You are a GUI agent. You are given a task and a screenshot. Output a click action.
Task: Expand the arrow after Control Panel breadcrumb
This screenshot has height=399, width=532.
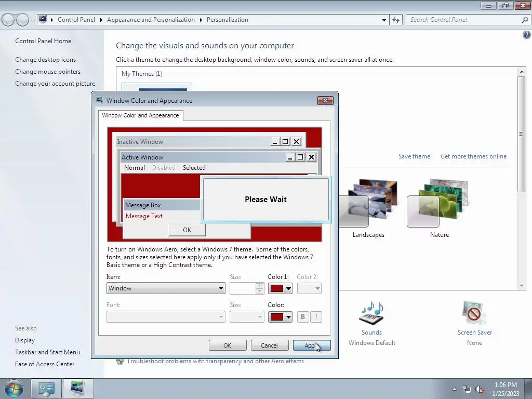[x=101, y=20]
